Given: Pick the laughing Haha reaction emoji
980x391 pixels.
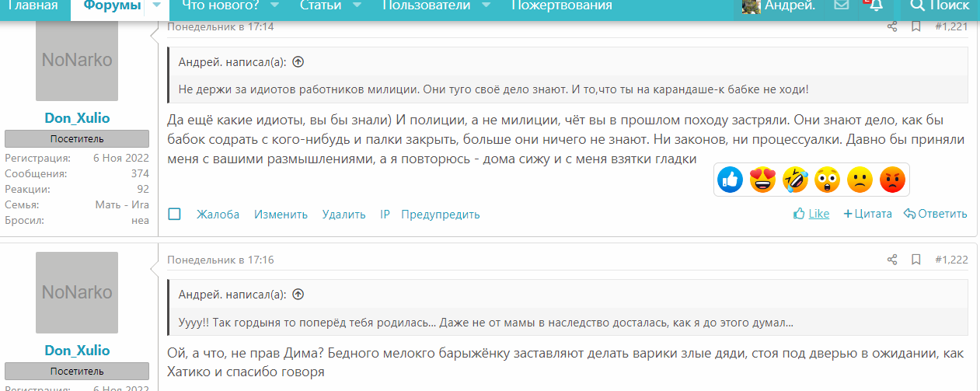Looking at the screenshot, I should pos(795,180).
